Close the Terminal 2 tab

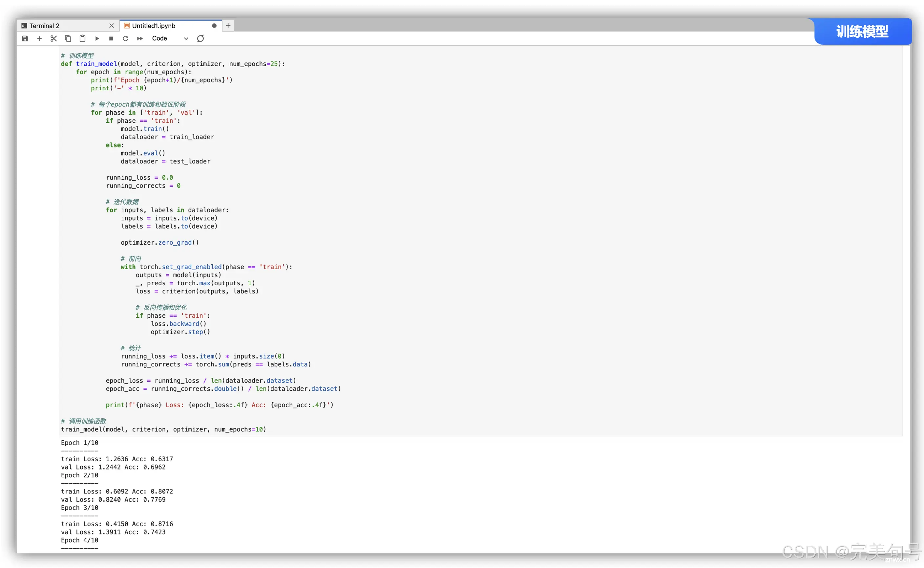[112, 26]
